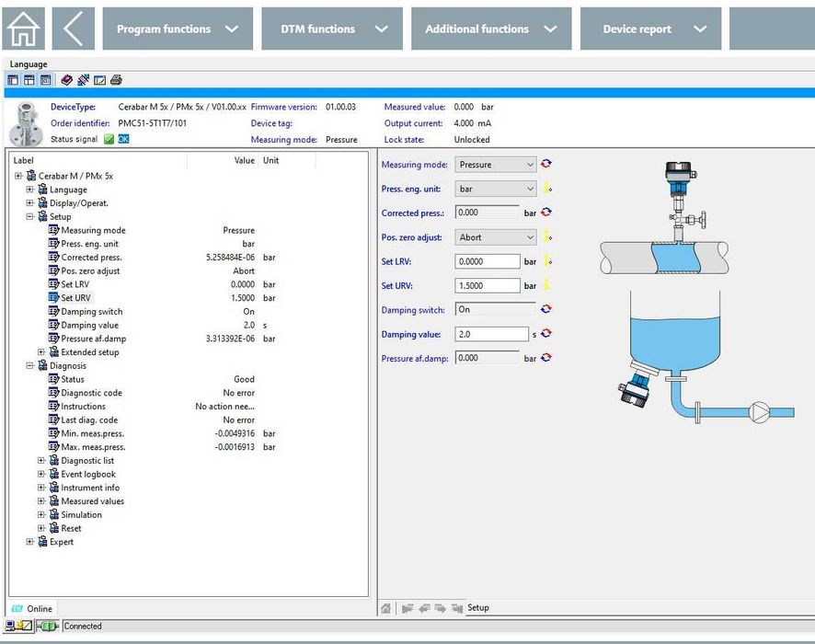This screenshot has height=644, width=815.
Task: Click the navigation home icon above status bar
Action: [x=385, y=607]
